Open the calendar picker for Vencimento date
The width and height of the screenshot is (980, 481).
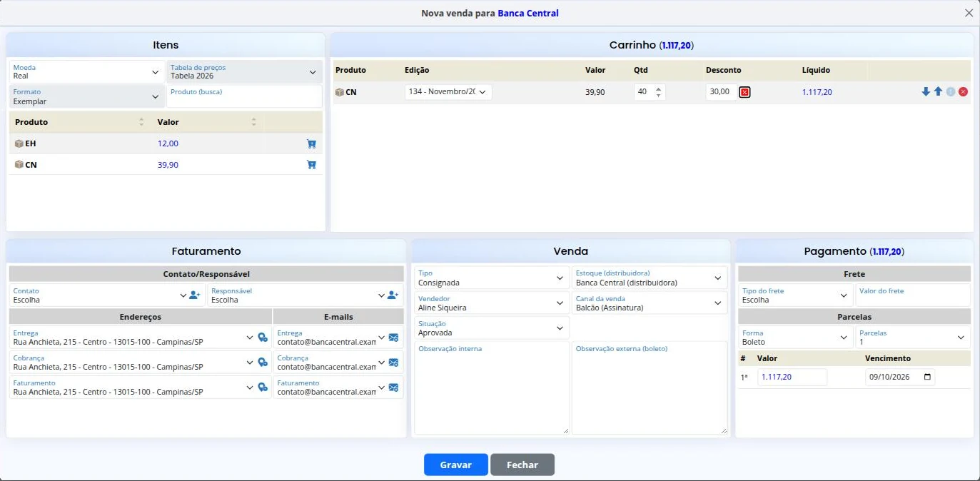click(x=927, y=377)
